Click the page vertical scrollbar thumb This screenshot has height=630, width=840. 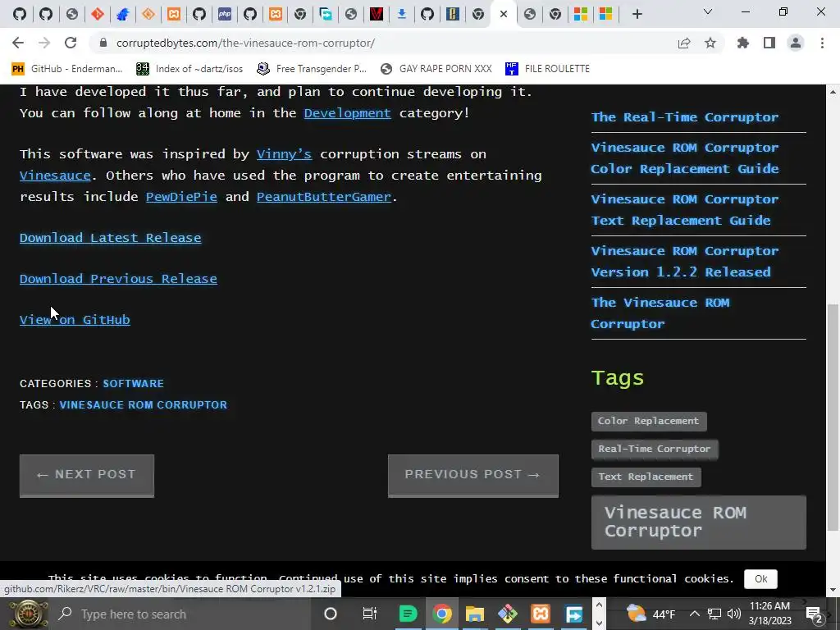[x=833, y=418]
